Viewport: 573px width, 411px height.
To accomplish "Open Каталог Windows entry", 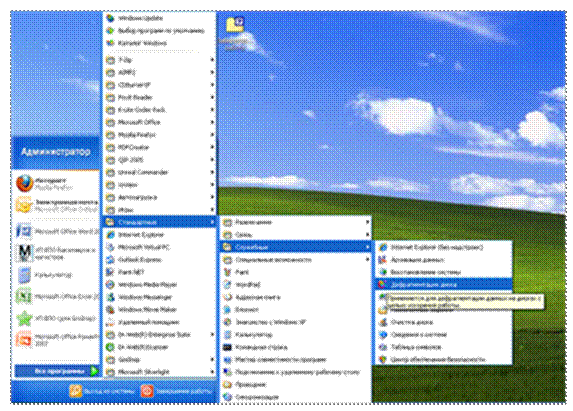I will [159, 43].
